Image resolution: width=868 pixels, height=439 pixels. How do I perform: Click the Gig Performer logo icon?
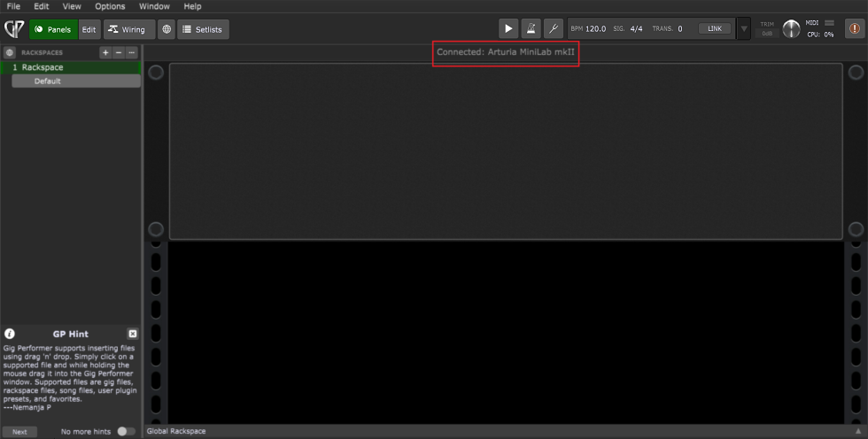pyautogui.click(x=14, y=28)
